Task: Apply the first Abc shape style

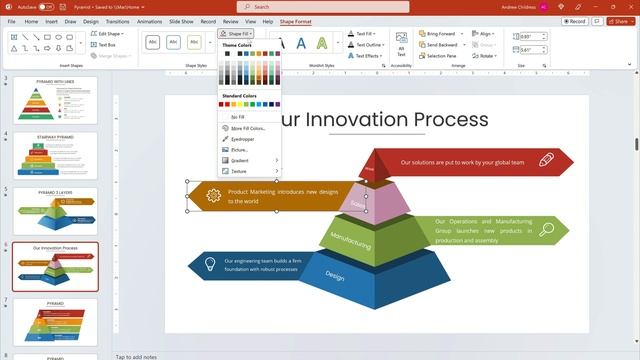Action: pos(153,42)
